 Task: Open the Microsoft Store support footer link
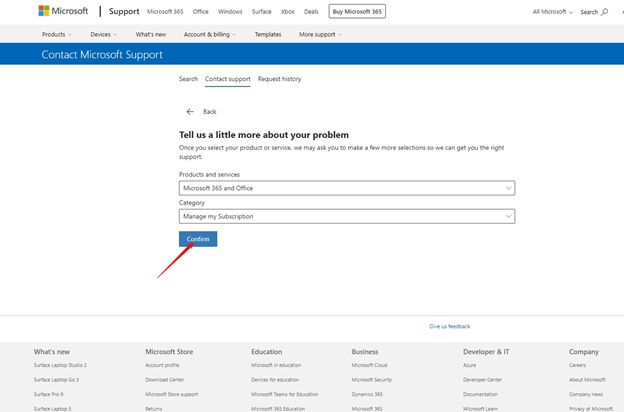tap(172, 394)
